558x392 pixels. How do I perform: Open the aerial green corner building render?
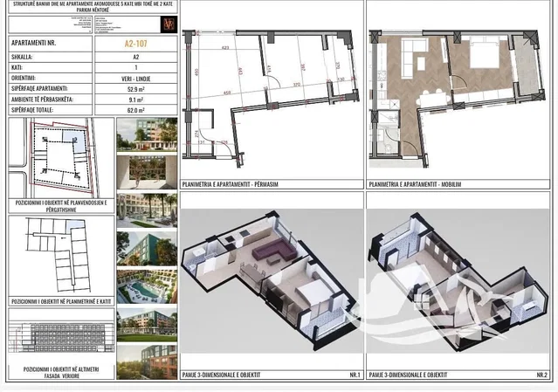click(x=147, y=249)
